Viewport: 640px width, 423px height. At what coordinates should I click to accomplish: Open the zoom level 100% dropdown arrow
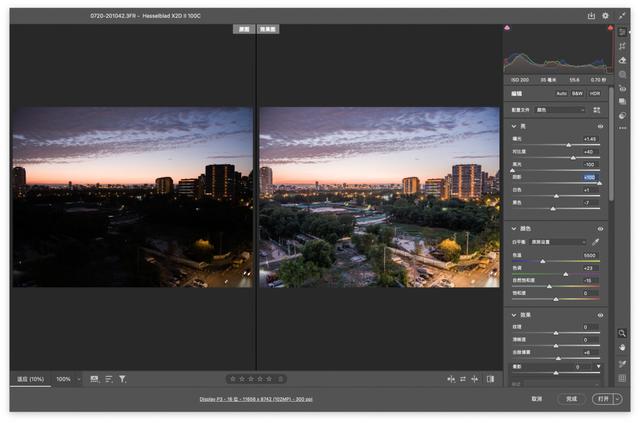(79, 379)
